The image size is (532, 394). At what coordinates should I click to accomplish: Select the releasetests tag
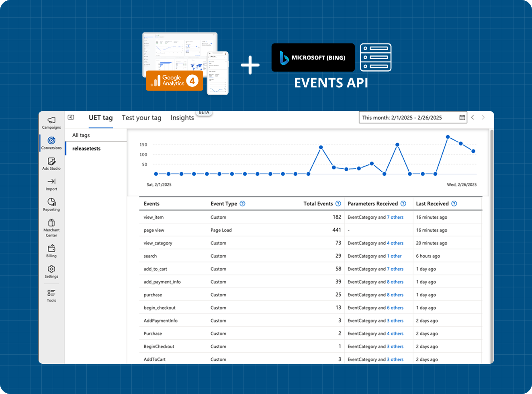click(86, 148)
